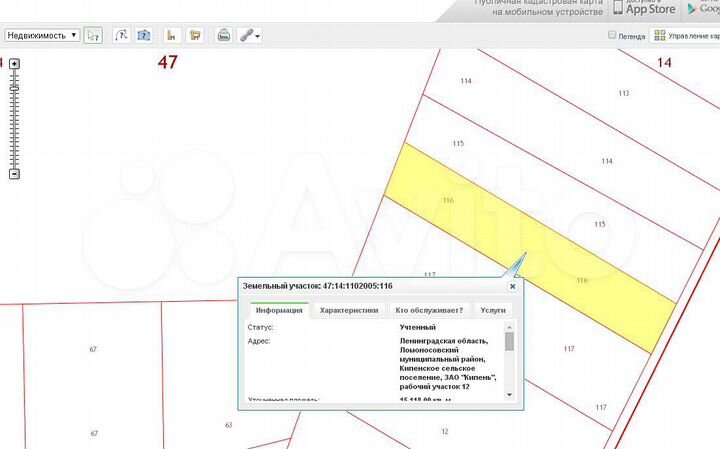Open the link sharing dropdown
720x449 pixels.
coord(250,35)
